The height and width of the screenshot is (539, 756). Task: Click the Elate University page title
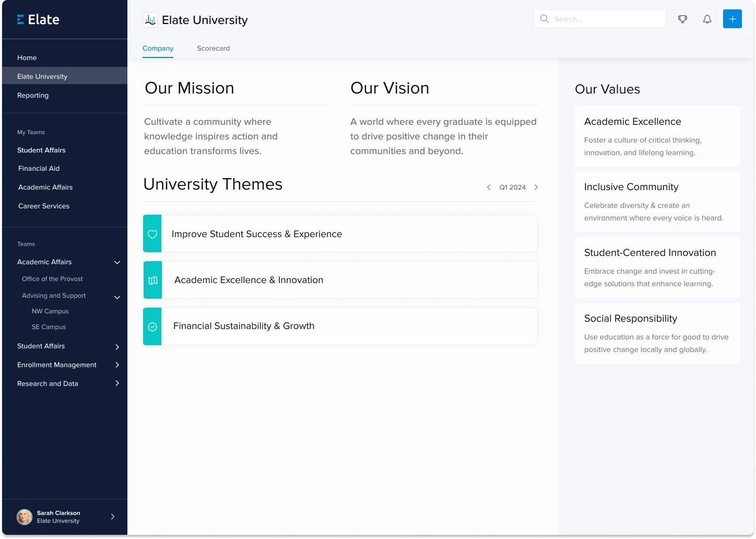[x=205, y=20]
